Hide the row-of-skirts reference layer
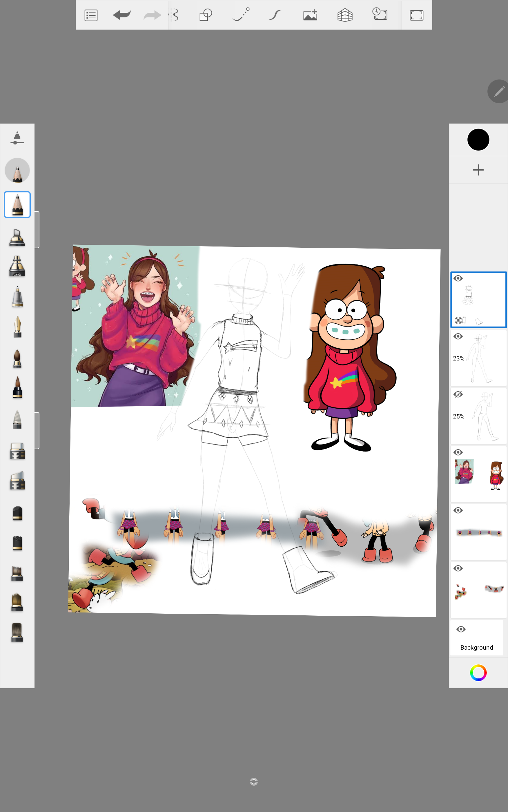Image resolution: width=508 pixels, height=812 pixels. click(458, 510)
